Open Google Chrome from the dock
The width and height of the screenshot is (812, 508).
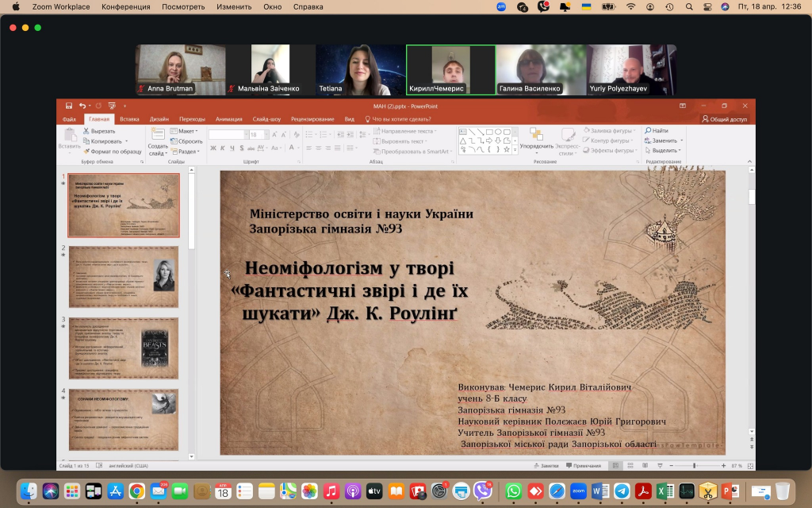click(136, 491)
